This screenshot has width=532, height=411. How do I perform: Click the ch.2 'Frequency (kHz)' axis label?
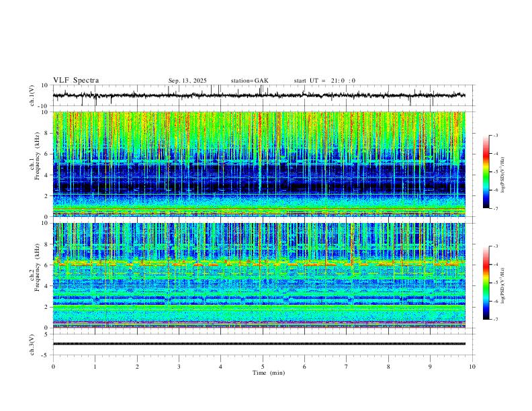tap(37, 267)
